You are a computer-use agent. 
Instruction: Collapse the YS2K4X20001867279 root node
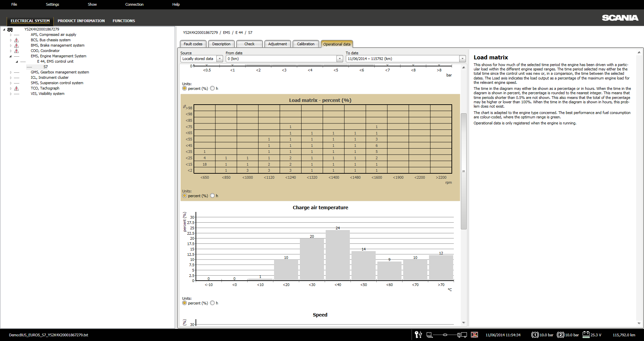4,30
